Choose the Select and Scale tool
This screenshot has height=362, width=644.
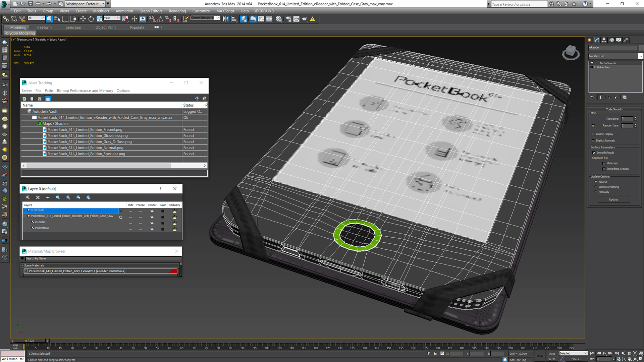(99, 19)
